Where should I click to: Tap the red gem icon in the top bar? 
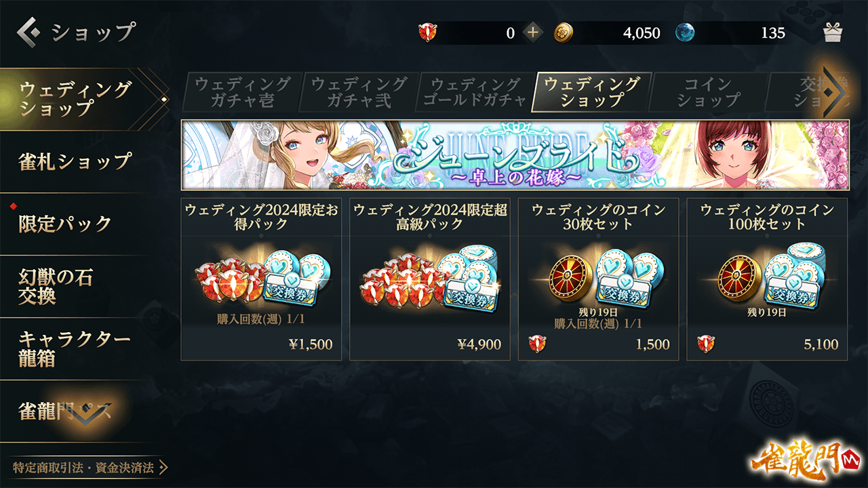click(x=428, y=33)
